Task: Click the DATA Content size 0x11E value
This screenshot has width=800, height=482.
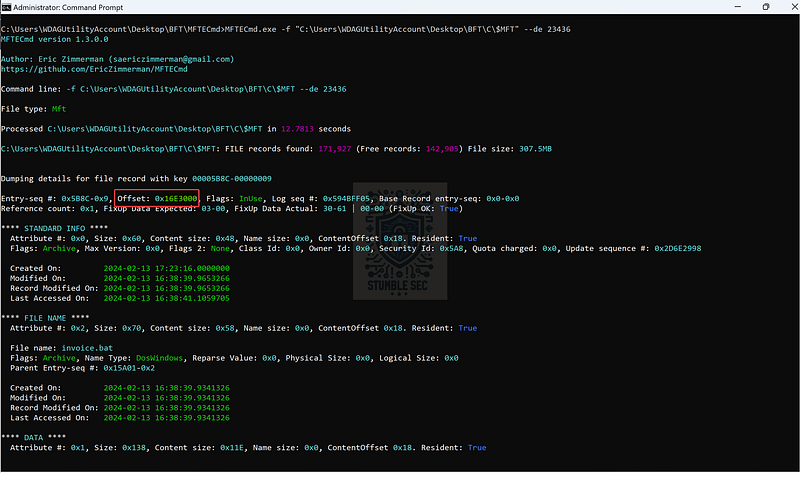Action: pos(232,447)
